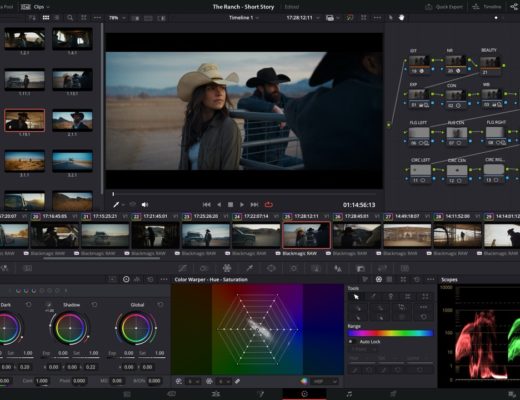Click the viewer scrubber playhead
The image size is (520, 400).
click(113, 194)
